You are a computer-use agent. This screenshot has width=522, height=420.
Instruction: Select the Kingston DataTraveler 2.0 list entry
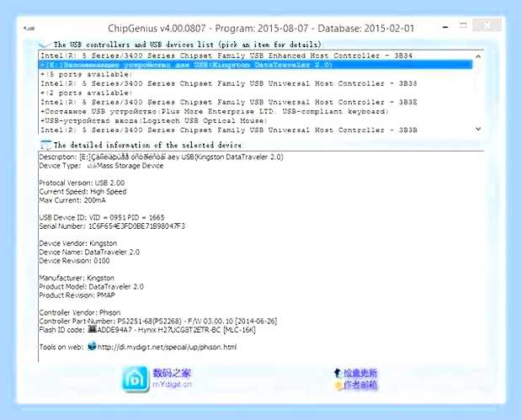point(256,65)
